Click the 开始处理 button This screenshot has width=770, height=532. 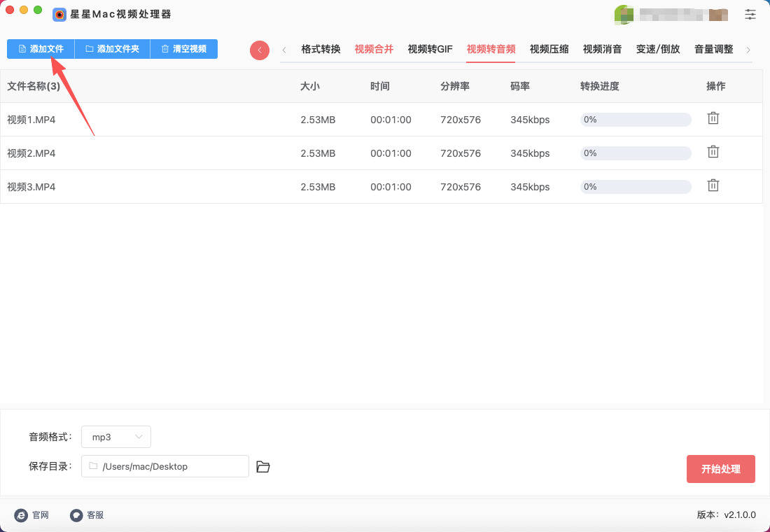pyautogui.click(x=720, y=469)
